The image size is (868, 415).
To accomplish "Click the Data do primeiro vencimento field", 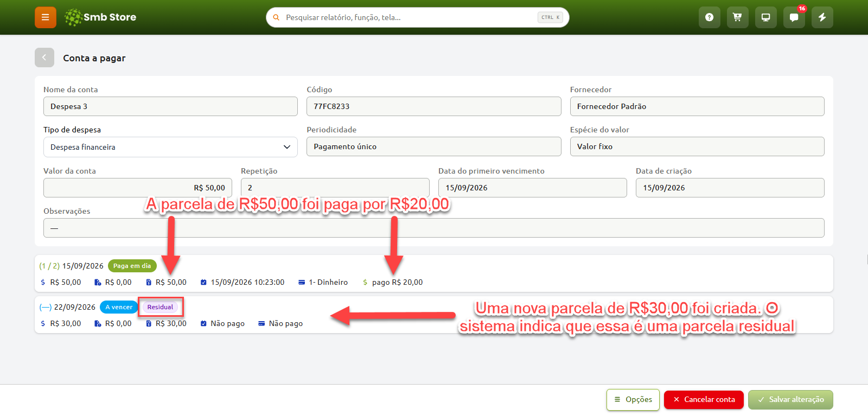I will pos(533,188).
